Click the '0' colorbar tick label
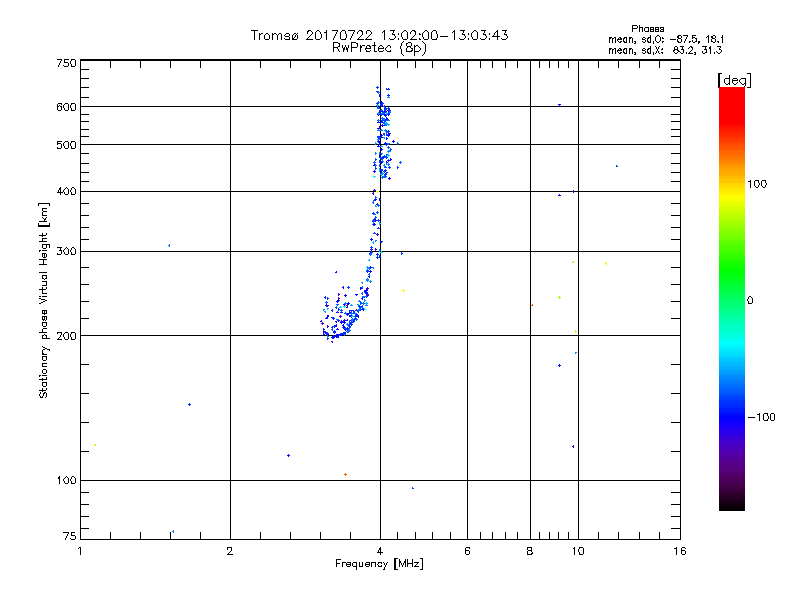Viewport: 800px width, 600px height. (x=750, y=301)
